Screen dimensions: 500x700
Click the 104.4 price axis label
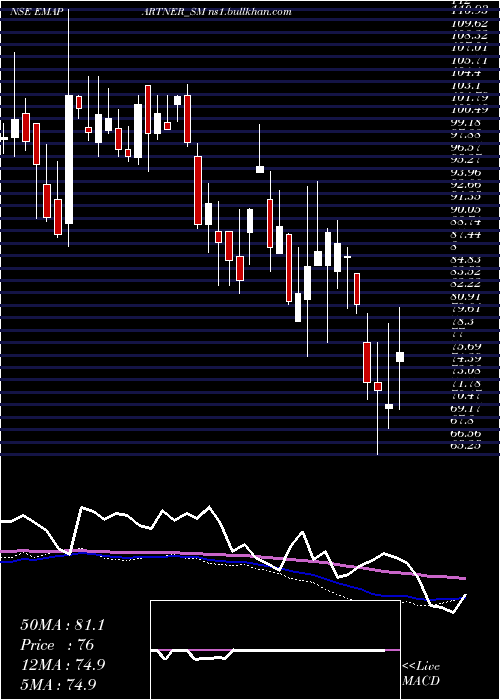tap(465, 72)
